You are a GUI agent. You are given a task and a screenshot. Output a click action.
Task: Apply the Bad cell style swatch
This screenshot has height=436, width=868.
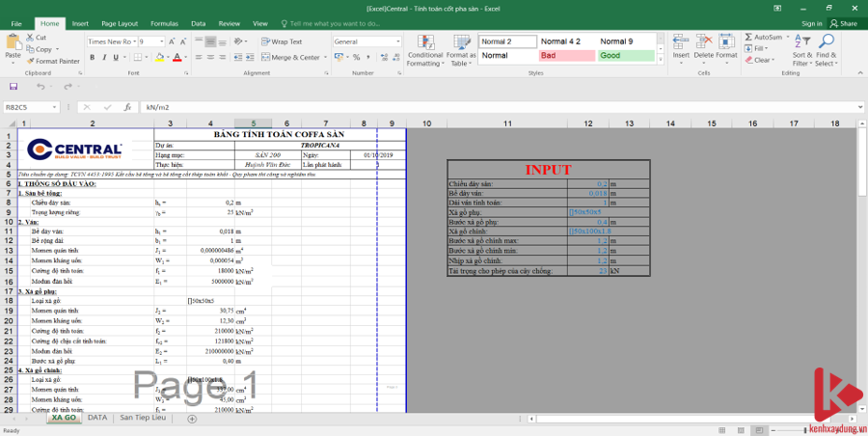tap(566, 56)
